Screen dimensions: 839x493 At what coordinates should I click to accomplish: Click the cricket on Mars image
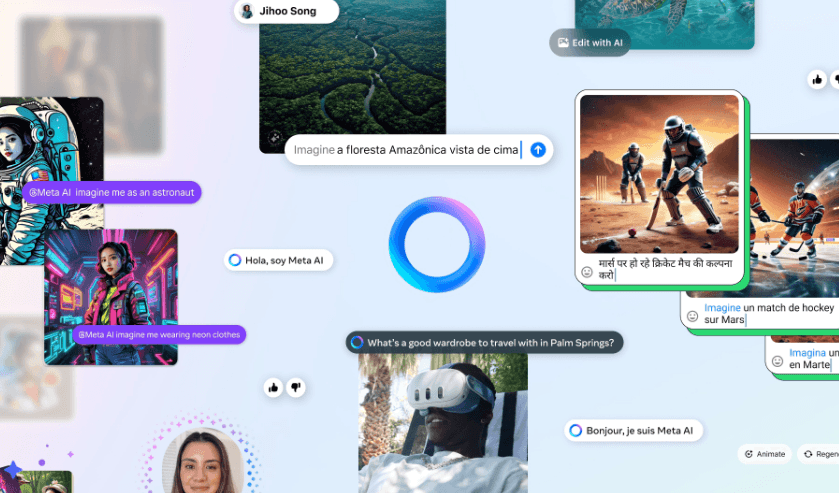click(x=659, y=174)
